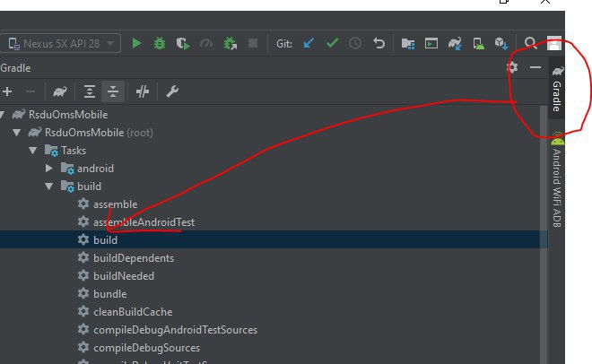Image resolution: width=592 pixels, height=364 pixels.
Task: Select the compileDebugAndroidTestSources task
Action: point(175,330)
